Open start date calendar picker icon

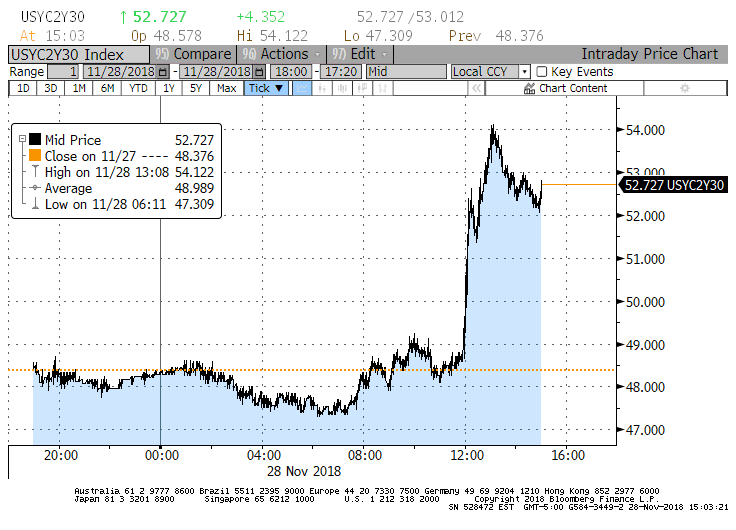(163, 72)
